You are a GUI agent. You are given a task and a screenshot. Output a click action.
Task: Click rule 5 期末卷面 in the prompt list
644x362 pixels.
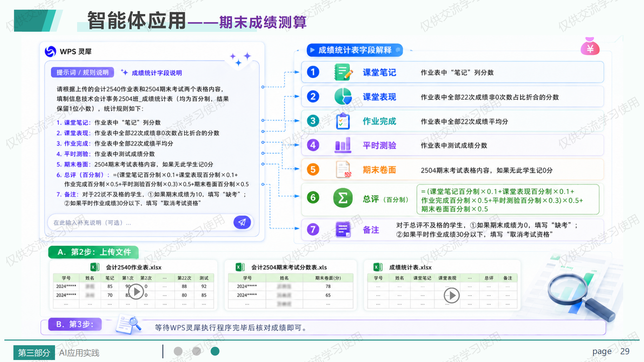coord(135,164)
